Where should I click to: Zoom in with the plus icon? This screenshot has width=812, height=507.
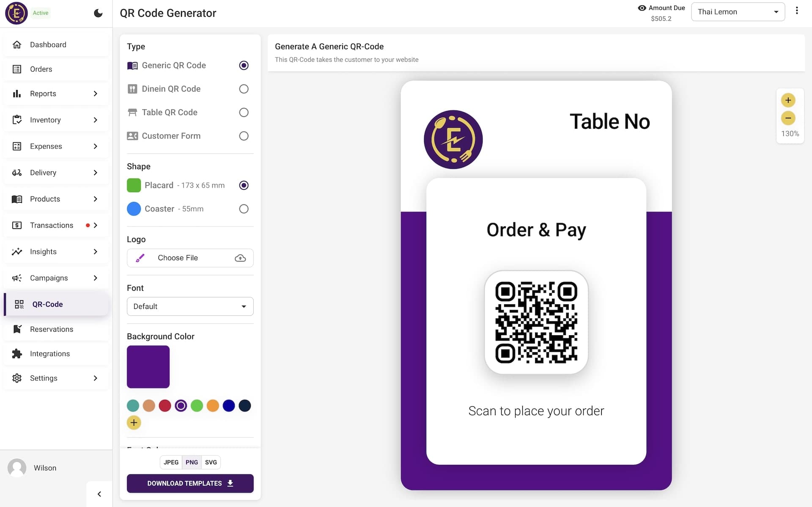tap(788, 100)
